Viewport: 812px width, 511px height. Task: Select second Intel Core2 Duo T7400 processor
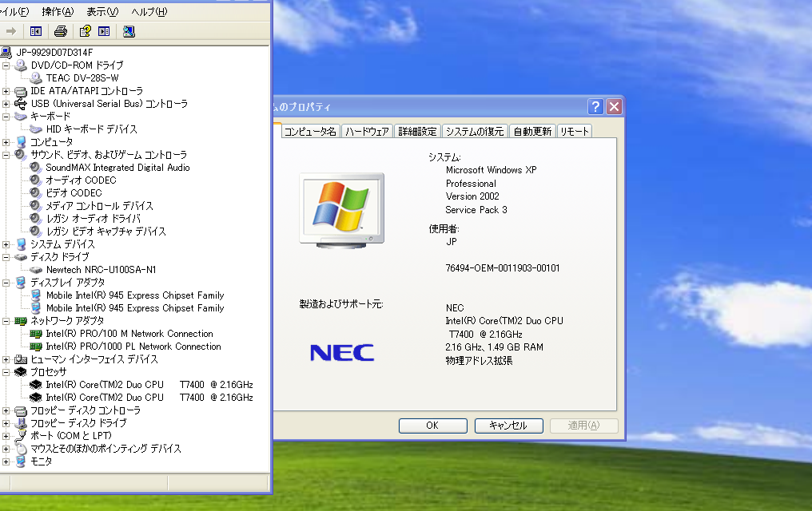tap(149, 398)
